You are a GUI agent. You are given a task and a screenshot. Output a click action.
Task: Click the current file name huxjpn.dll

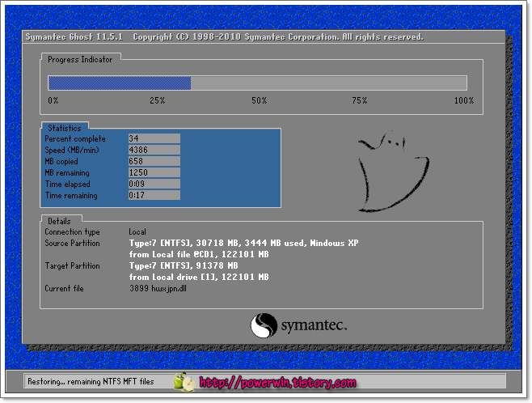point(169,289)
